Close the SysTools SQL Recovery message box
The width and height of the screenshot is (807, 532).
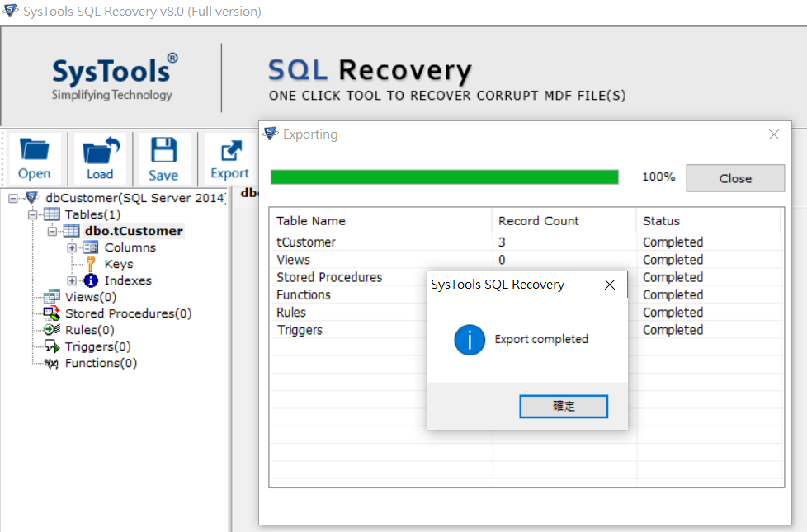[610, 285]
